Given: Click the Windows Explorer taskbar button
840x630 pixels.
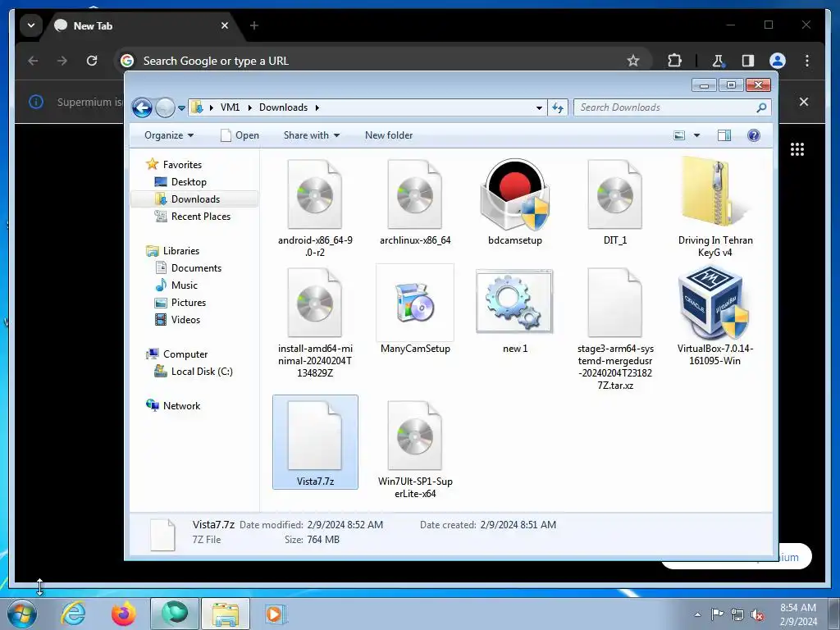Looking at the screenshot, I should pyautogui.click(x=226, y=614).
